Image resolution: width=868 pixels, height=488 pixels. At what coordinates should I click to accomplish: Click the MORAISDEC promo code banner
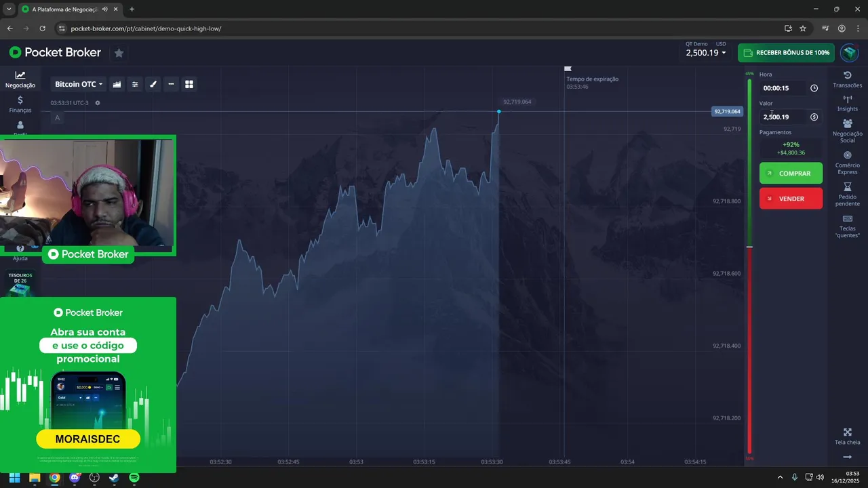pos(88,439)
